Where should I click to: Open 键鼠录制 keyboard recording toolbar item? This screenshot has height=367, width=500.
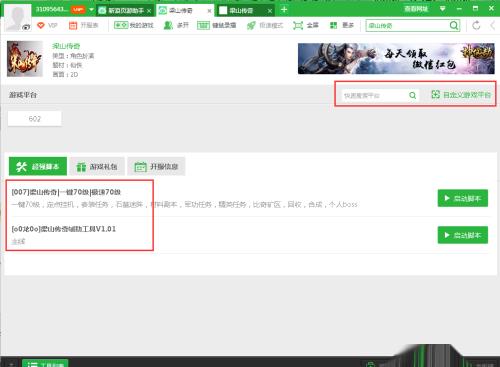217,25
